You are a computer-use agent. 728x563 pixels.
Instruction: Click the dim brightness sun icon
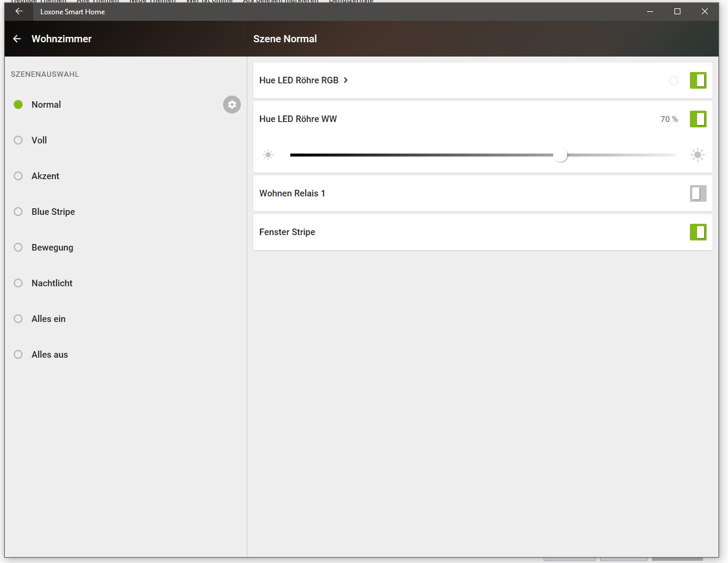coord(268,155)
